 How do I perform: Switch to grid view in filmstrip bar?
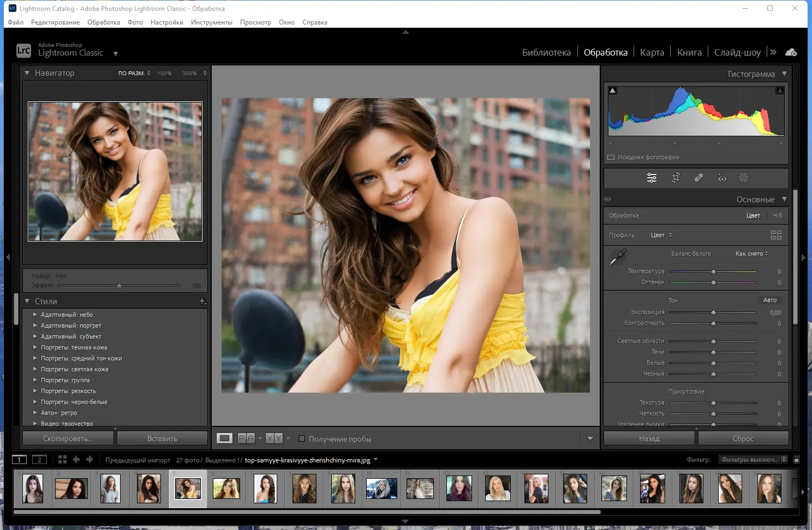click(62, 460)
